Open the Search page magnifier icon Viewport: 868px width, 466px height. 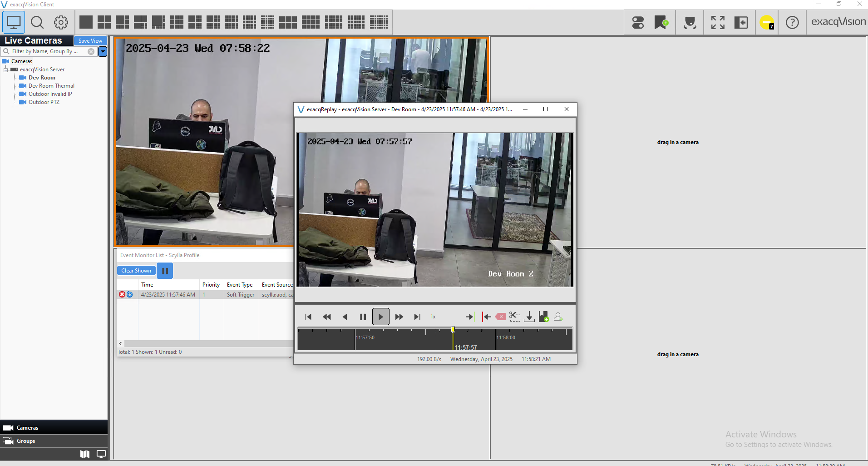(x=37, y=22)
